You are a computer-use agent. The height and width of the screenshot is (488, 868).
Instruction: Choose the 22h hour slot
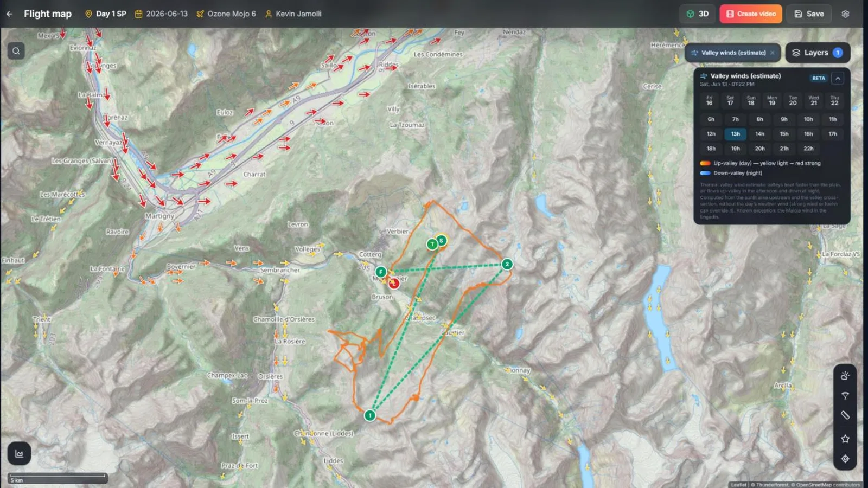pos(808,149)
